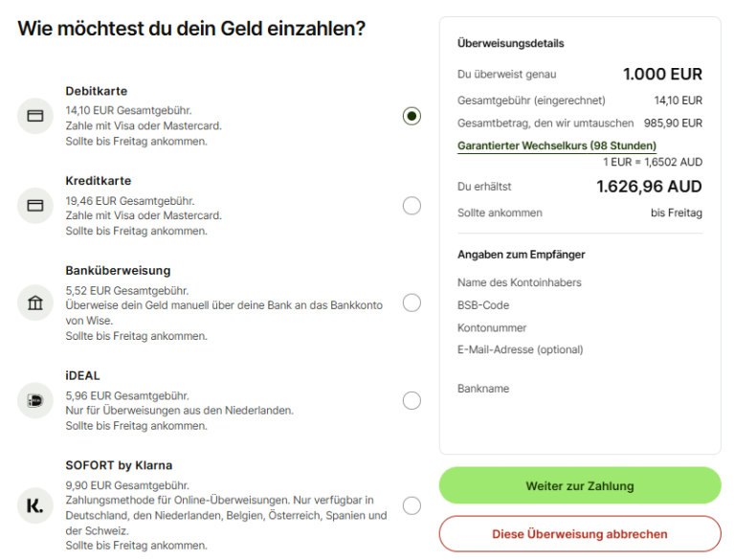Viewport: 734px width, 560px height.
Task: Click the 1.626,96 AUD received amount
Action: click(649, 187)
